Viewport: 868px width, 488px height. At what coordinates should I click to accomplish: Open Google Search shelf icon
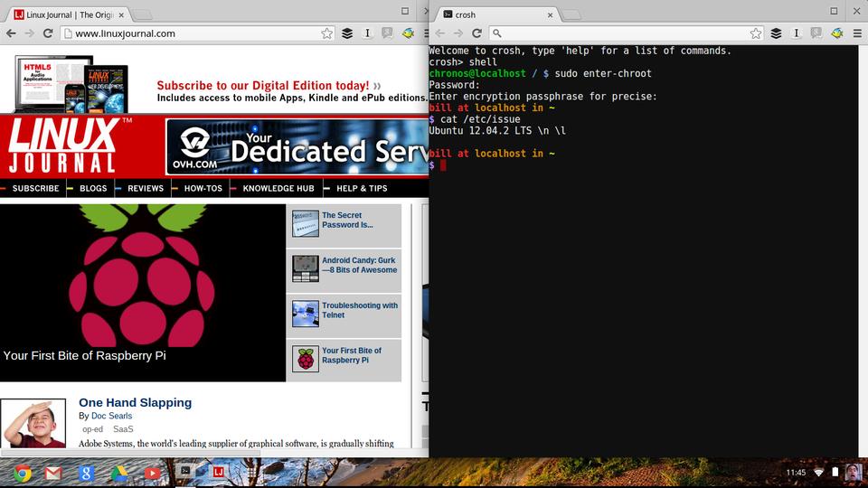coord(87,473)
